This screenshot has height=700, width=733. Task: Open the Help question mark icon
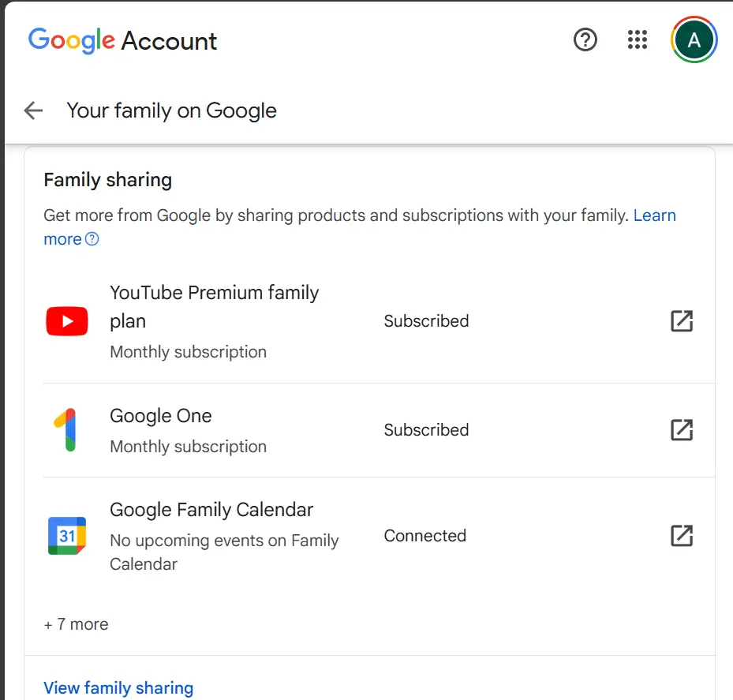[585, 39]
